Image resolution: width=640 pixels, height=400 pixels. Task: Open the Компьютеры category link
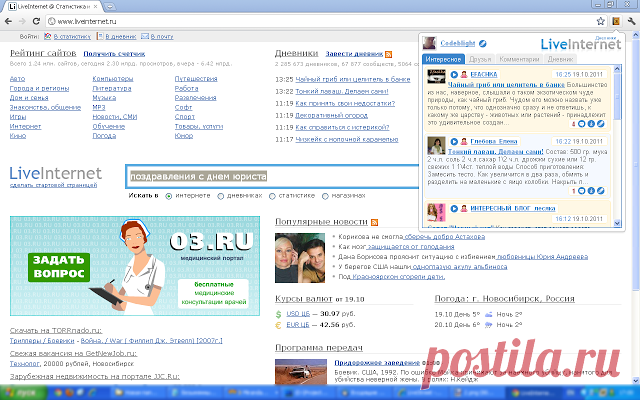click(x=113, y=78)
